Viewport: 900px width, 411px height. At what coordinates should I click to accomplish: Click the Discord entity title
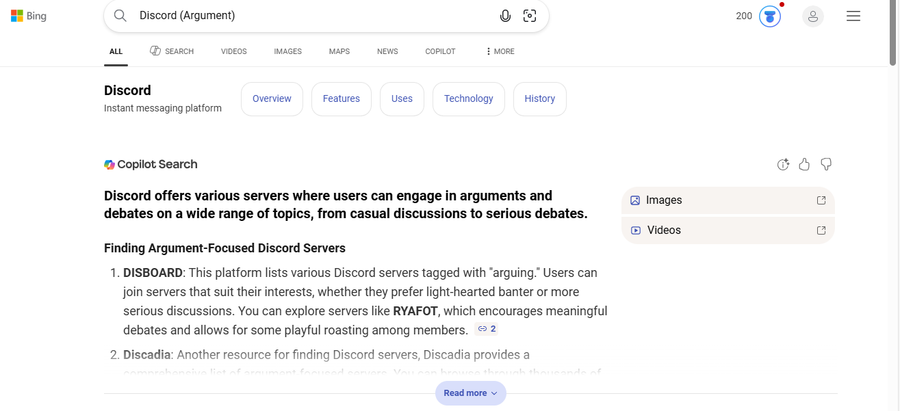tap(127, 91)
